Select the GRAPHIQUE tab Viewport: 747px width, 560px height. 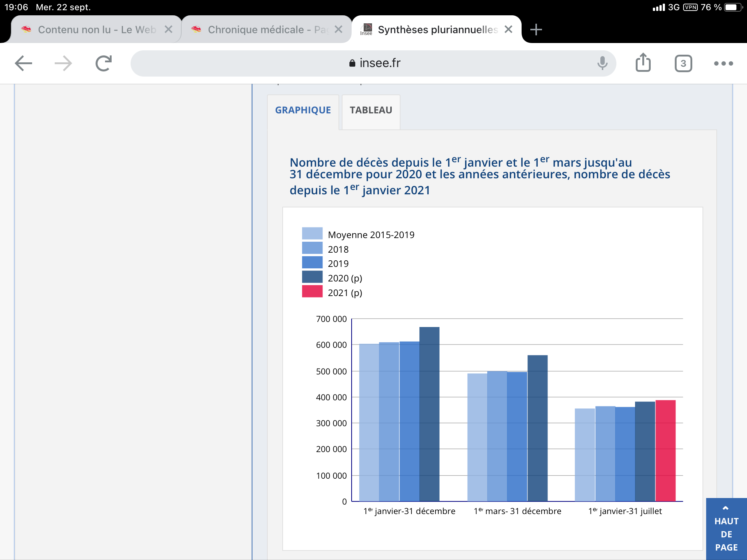(303, 110)
